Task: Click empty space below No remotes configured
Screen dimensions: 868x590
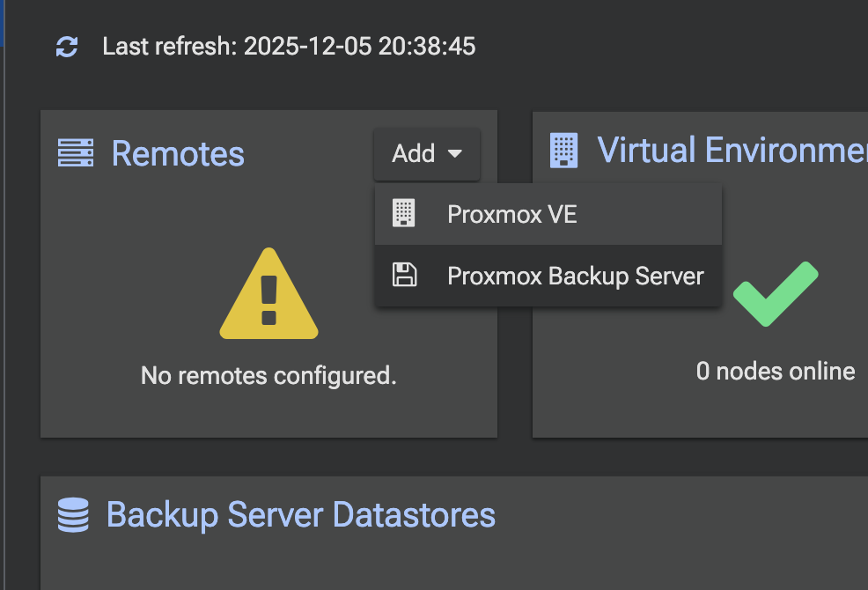Action: click(x=268, y=414)
